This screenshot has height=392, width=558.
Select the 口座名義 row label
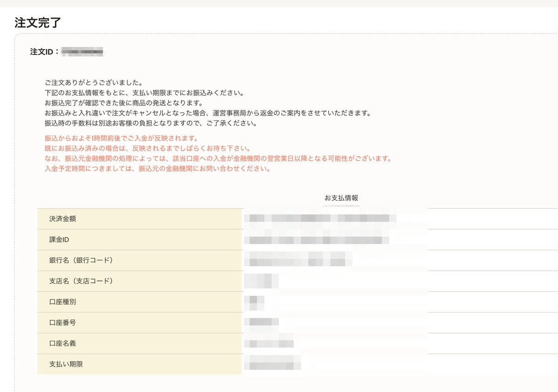(x=62, y=343)
